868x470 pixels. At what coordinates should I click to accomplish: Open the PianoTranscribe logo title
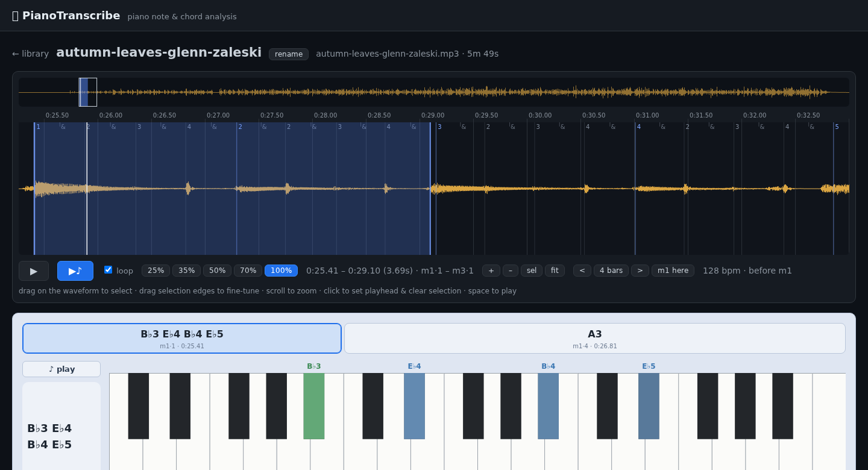[66, 16]
